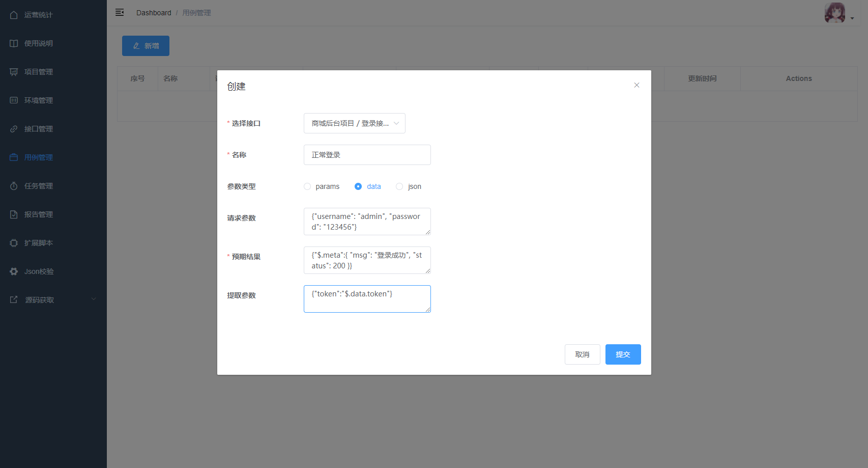The width and height of the screenshot is (868, 468).
Task: Click the 使用说明 book icon
Action: 14,43
